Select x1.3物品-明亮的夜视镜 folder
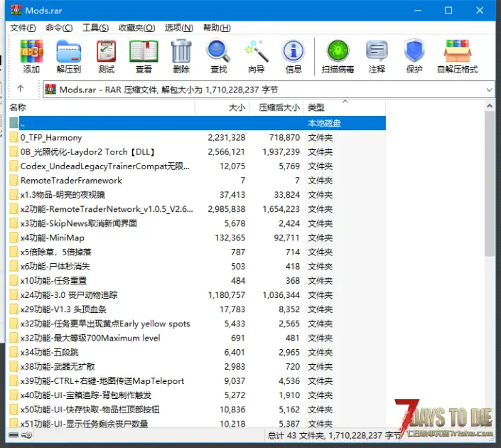Viewport: 501px width, 448px height. pos(63,195)
